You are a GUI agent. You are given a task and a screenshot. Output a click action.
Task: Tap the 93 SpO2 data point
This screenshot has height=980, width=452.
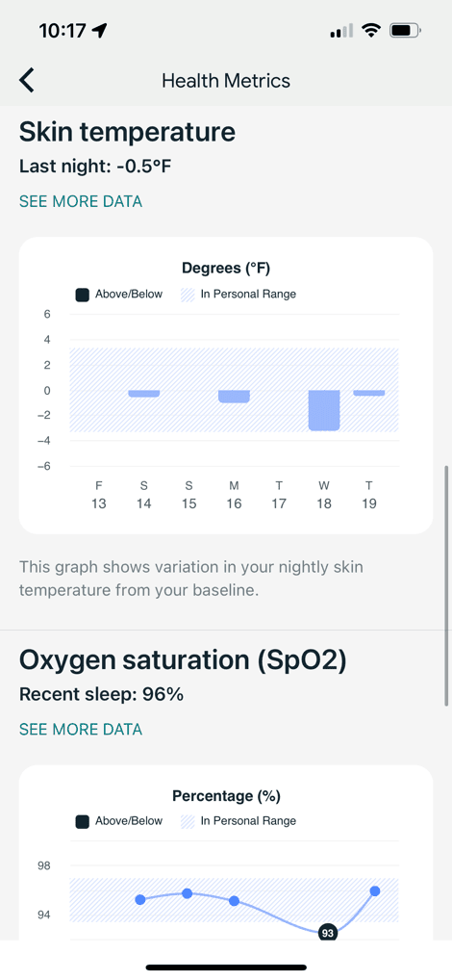pyautogui.click(x=327, y=933)
